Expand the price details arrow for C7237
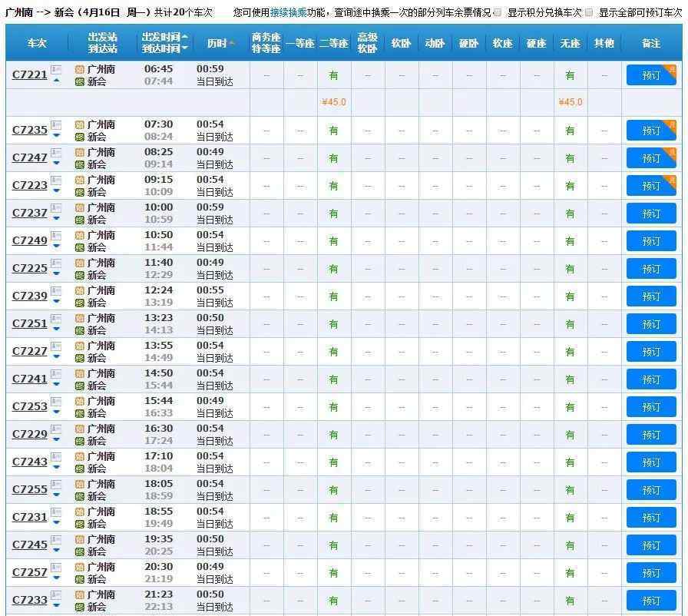The image size is (688, 616). click(56, 218)
